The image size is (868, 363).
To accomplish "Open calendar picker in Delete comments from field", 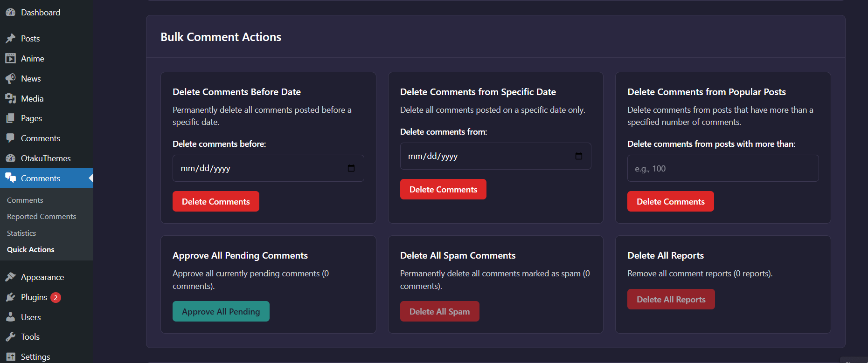I will pyautogui.click(x=579, y=156).
